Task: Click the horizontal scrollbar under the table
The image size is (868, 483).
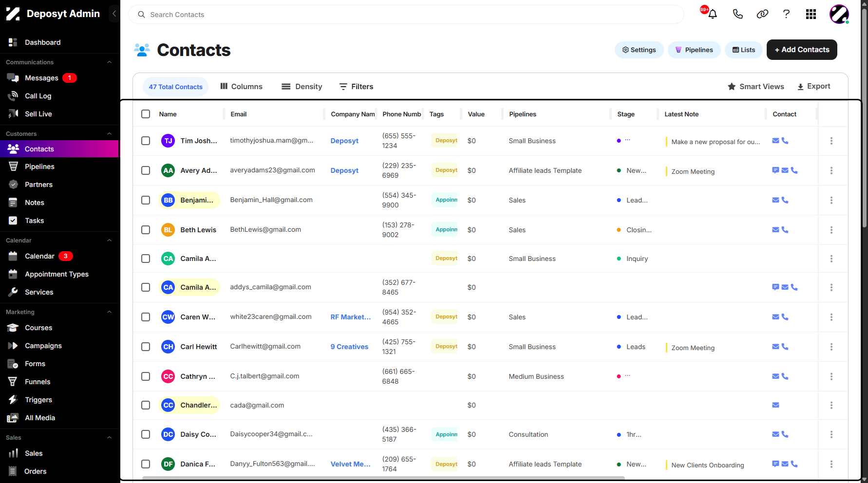Action: click(383, 478)
